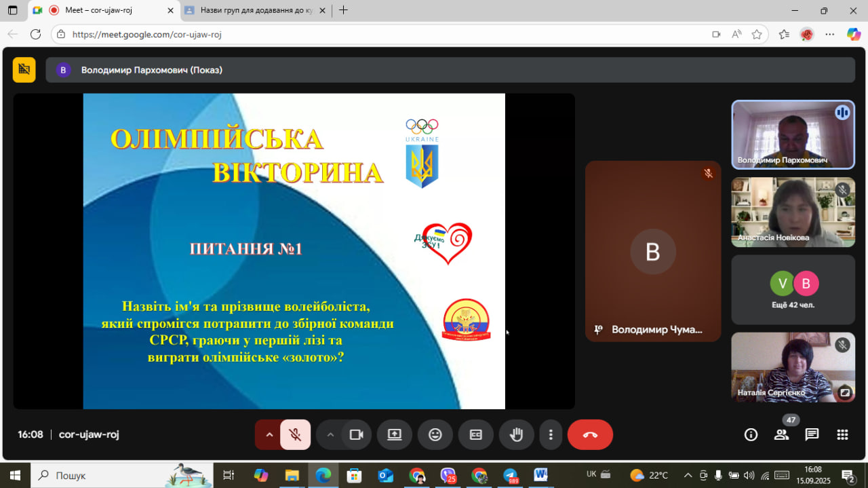
Task: Open the activities grid icon
Action: pyautogui.click(x=842, y=435)
